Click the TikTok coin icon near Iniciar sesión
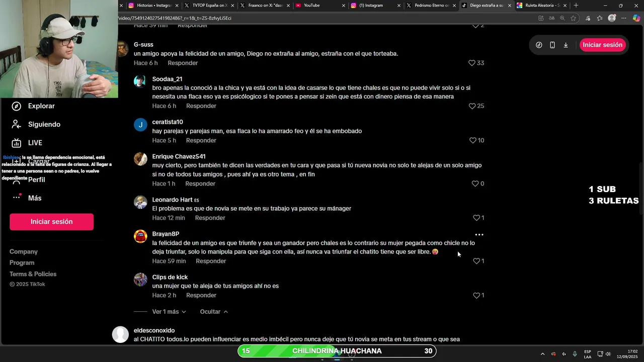644x362 pixels. (539, 45)
